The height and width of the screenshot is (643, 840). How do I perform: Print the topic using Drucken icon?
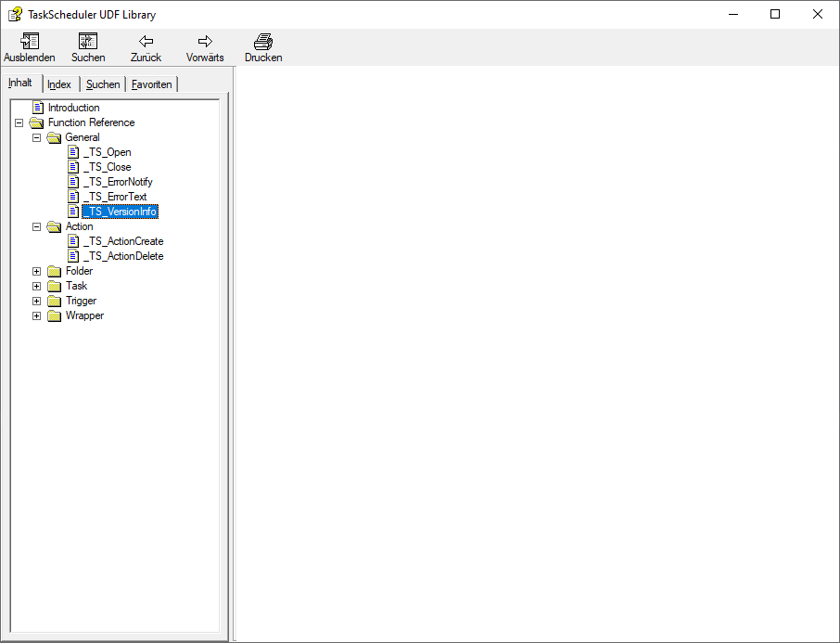point(263,42)
